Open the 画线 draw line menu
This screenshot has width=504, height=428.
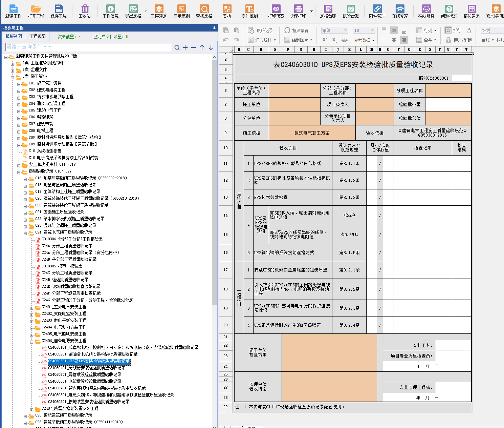488,40
